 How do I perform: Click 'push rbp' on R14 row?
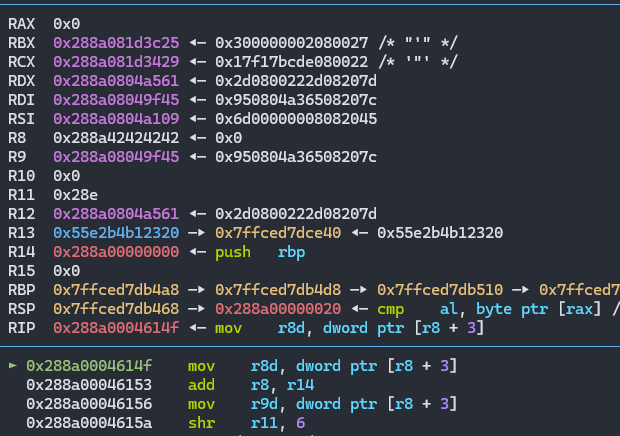click(x=260, y=252)
